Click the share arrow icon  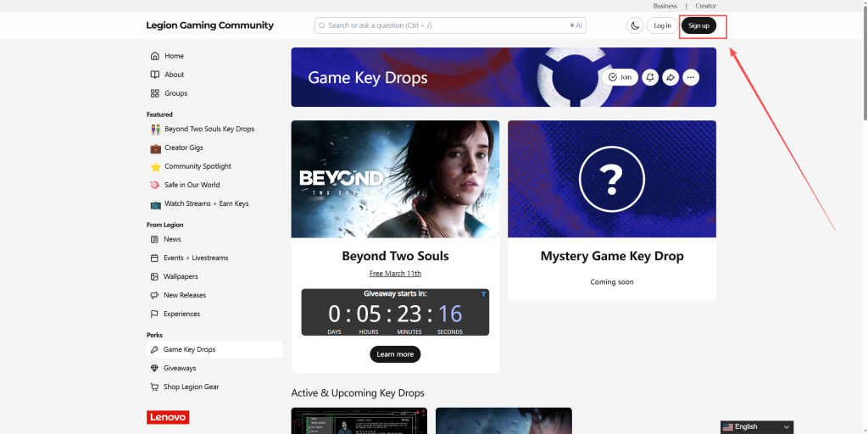pos(670,77)
